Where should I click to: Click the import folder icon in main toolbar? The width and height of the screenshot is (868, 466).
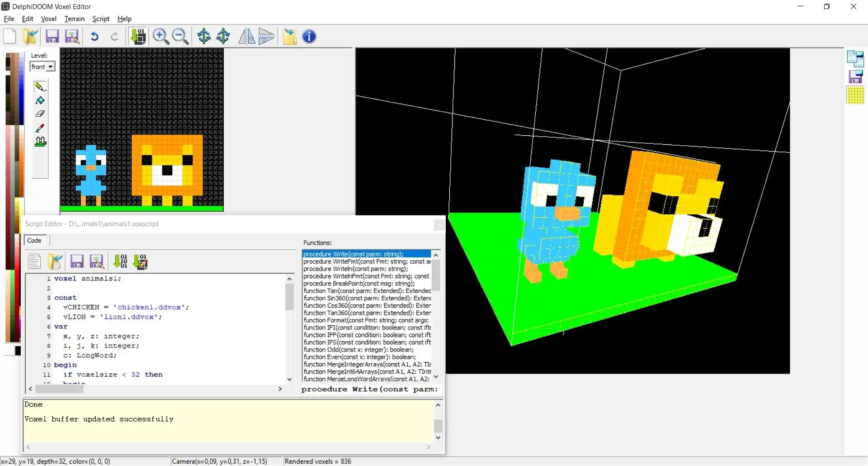pos(290,36)
